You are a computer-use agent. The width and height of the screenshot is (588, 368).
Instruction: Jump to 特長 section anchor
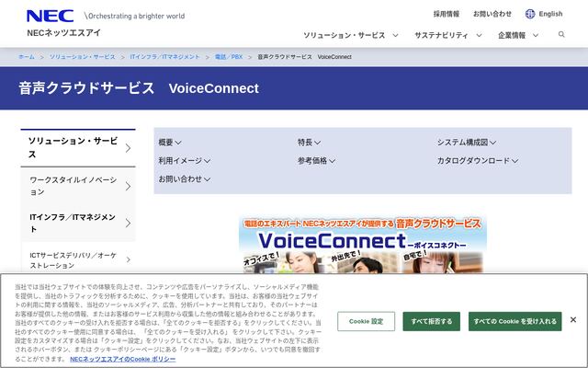309,143
